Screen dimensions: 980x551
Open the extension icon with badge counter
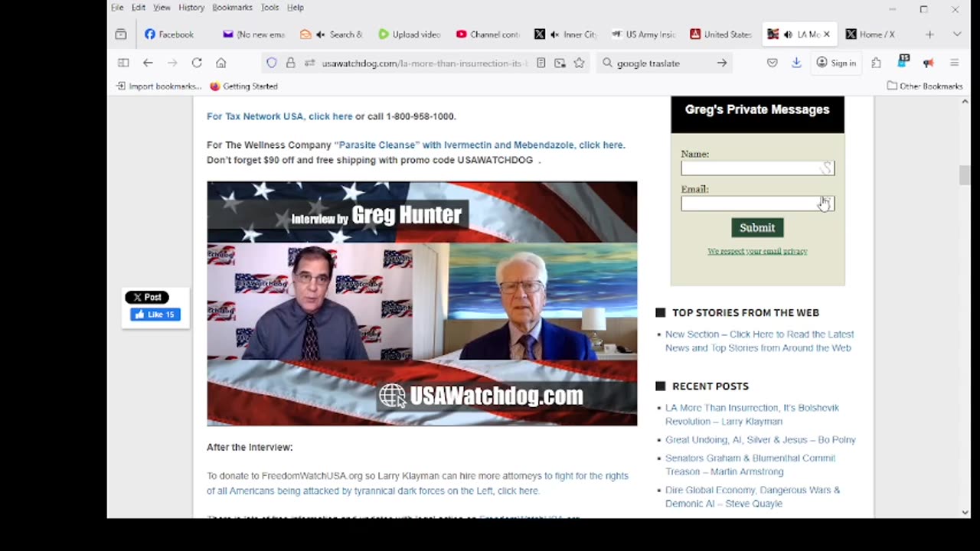click(x=903, y=61)
